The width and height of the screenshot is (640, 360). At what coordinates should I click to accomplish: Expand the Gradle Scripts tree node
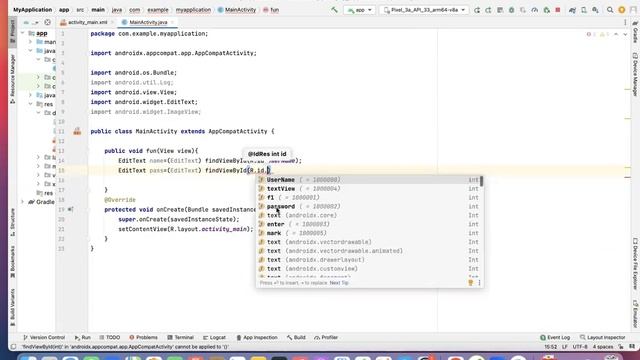(x=22, y=202)
